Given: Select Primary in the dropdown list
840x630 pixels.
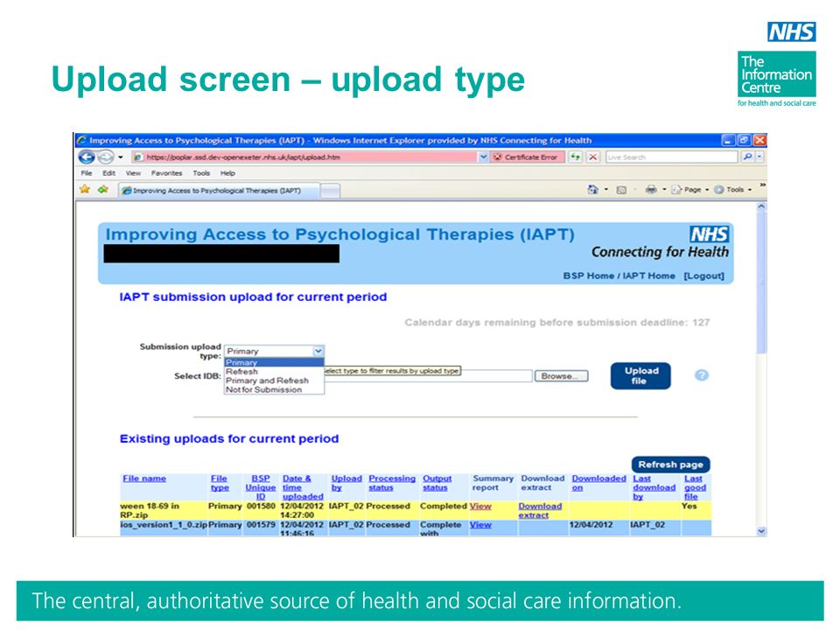Looking at the screenshot, I should point(274,362).
